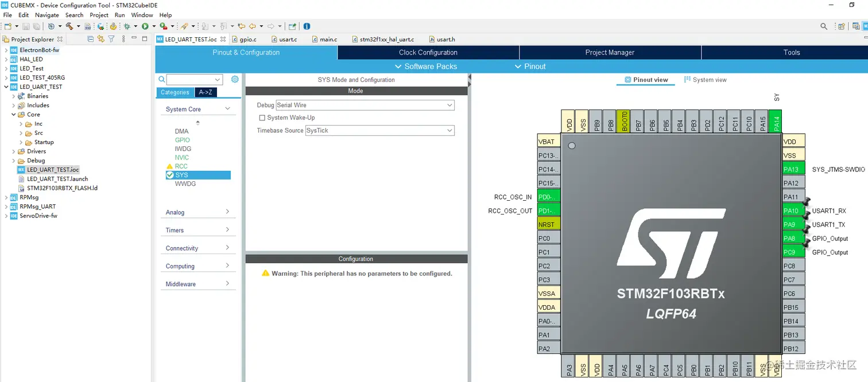
Task: Click the Debug bug icon
Action: point(127,26)
